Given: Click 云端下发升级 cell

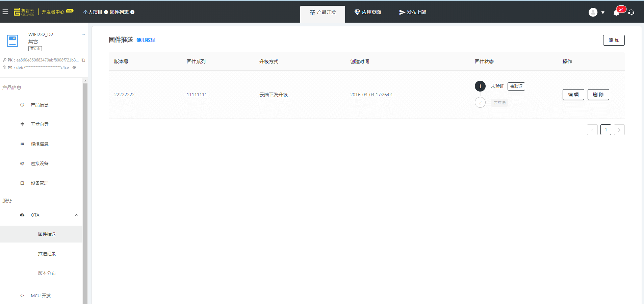Looking at the screenshot, I should click(274, 95).
